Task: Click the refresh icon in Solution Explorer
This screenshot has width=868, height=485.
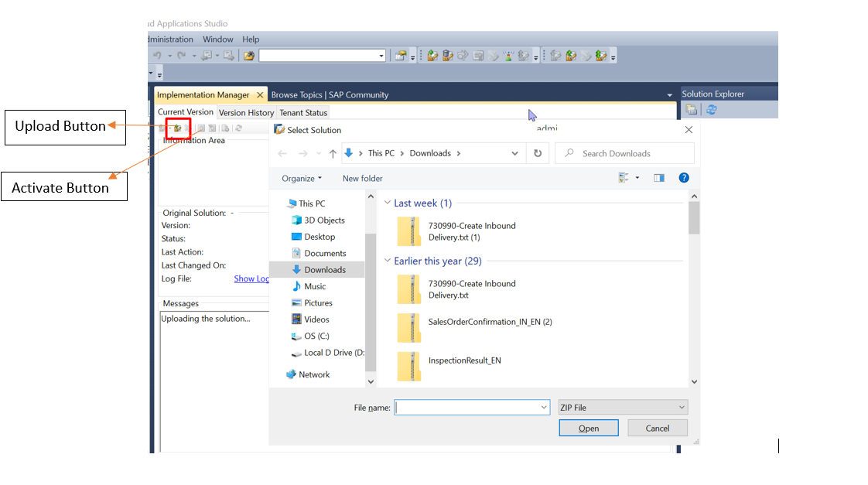Action: tap(711, 110)
